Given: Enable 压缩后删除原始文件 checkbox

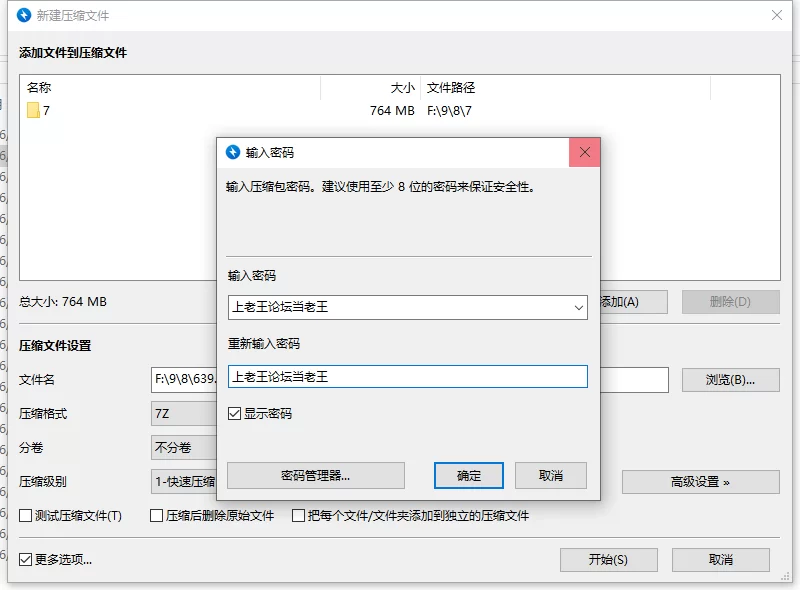Looking at the screenshot, I should (156, 515).
